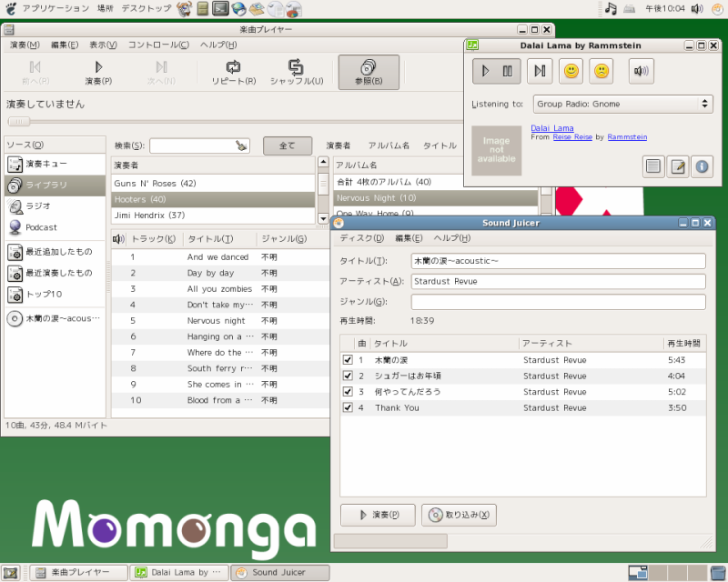
Task: Click the 全て search filter button
Action: [288, 145]
